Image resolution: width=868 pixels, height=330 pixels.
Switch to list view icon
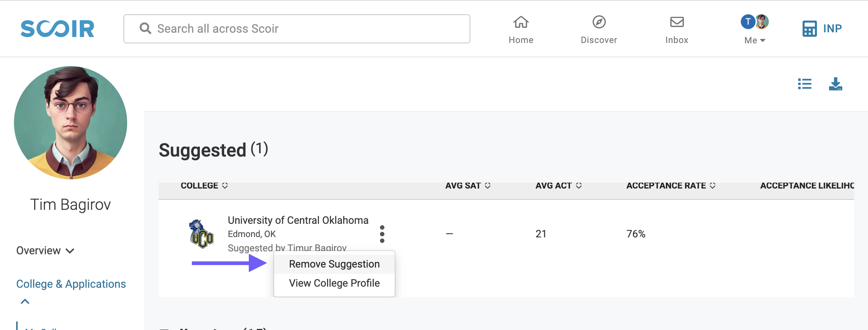click(x=805, y=84)
